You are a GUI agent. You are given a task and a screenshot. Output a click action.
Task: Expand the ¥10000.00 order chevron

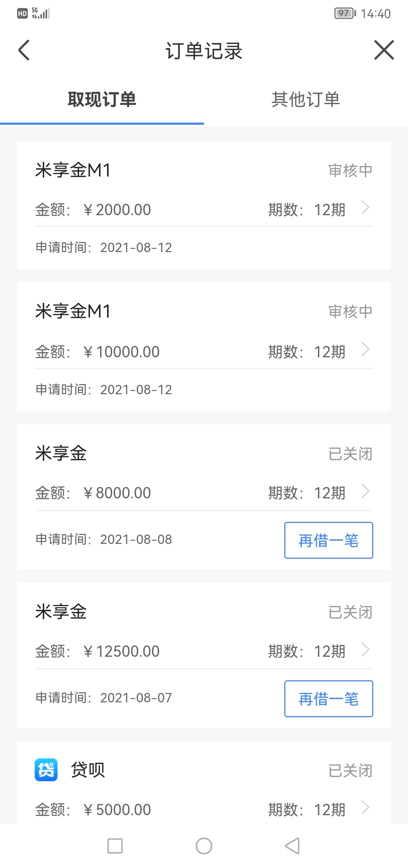tap(366, 349)
